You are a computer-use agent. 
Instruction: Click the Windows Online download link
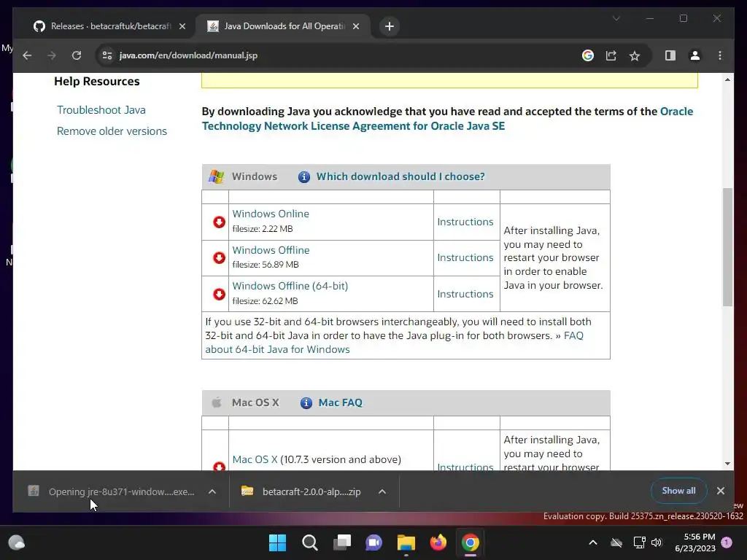tap(271, 214)
